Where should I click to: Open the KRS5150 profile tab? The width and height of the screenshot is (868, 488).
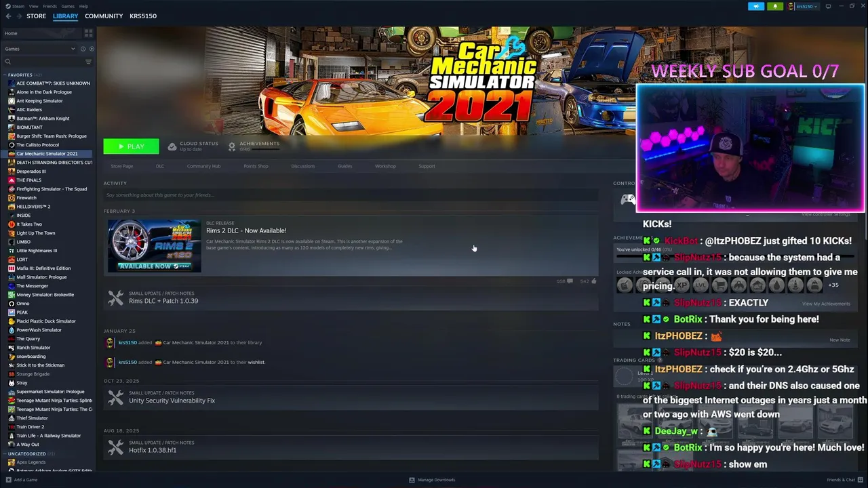point(143,16)
